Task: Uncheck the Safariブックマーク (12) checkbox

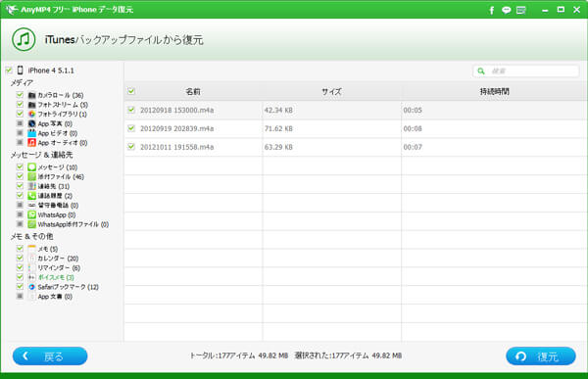Action: point(20,286)
